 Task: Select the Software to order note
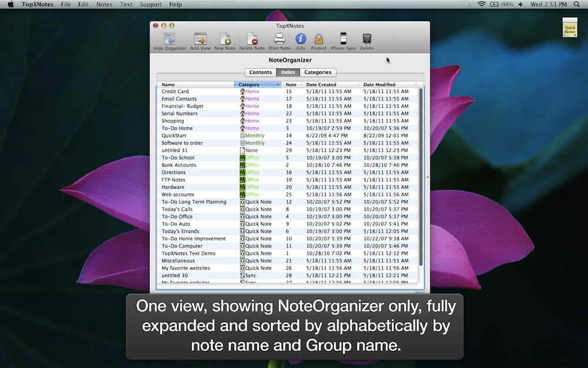click(x=288, y=143)
